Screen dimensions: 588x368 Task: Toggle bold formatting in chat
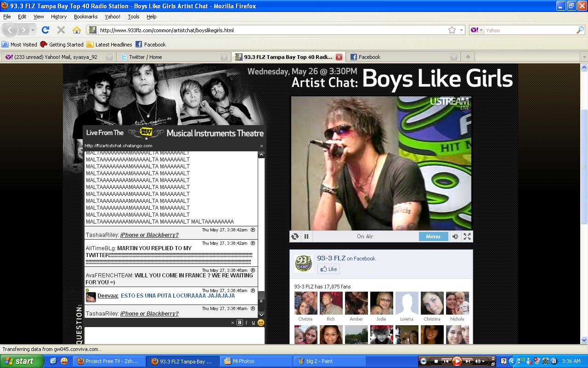(240, 323)
